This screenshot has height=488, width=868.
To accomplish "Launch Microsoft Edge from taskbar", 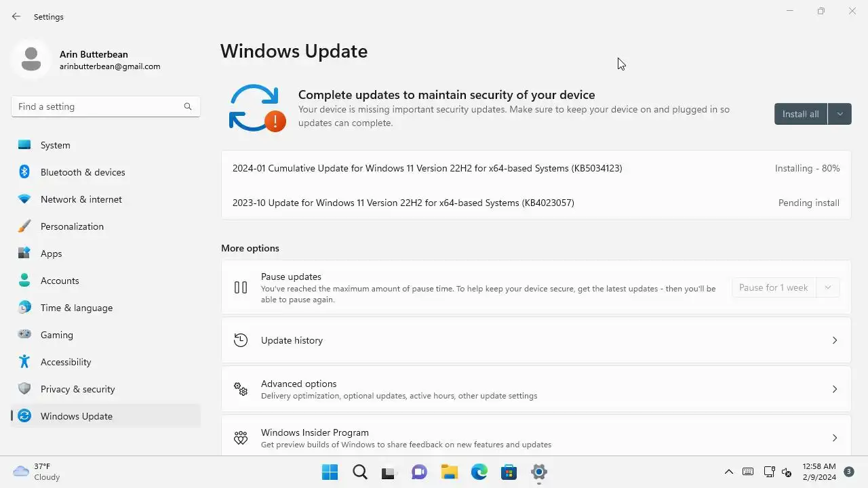I will (479, 472).
